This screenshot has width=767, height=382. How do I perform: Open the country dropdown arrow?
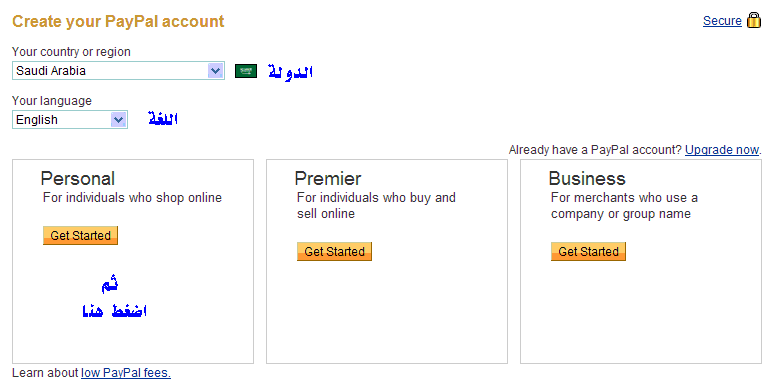pyautogui.click(x=215, y=71)
